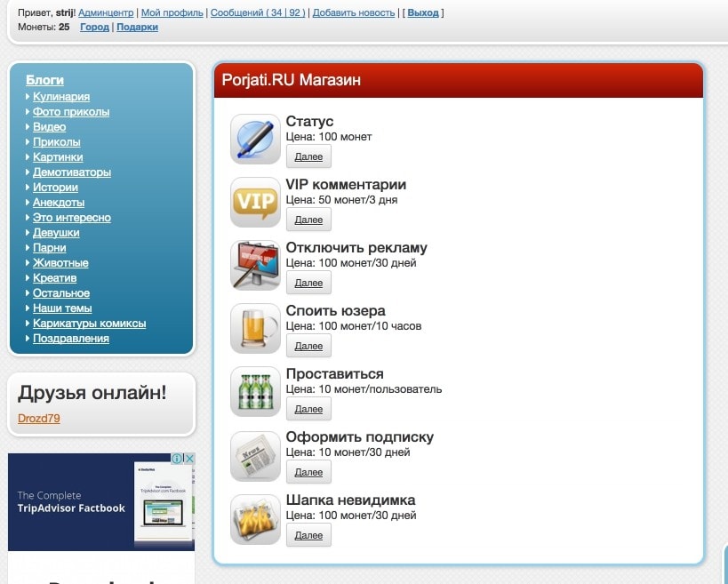This screenshot has height=584, width=728.
Task: Open the Админцентр link
Action: coord(106,13)
